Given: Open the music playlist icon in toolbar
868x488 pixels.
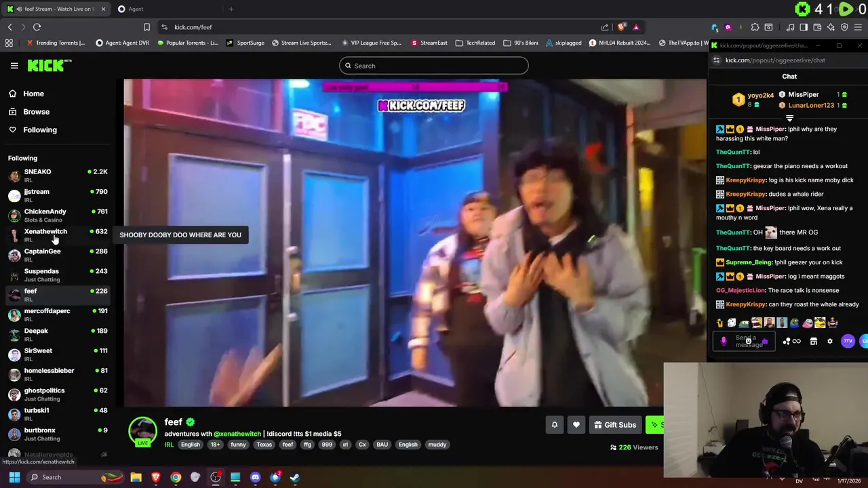Looking at the screenshot, I should pos(790,27).
